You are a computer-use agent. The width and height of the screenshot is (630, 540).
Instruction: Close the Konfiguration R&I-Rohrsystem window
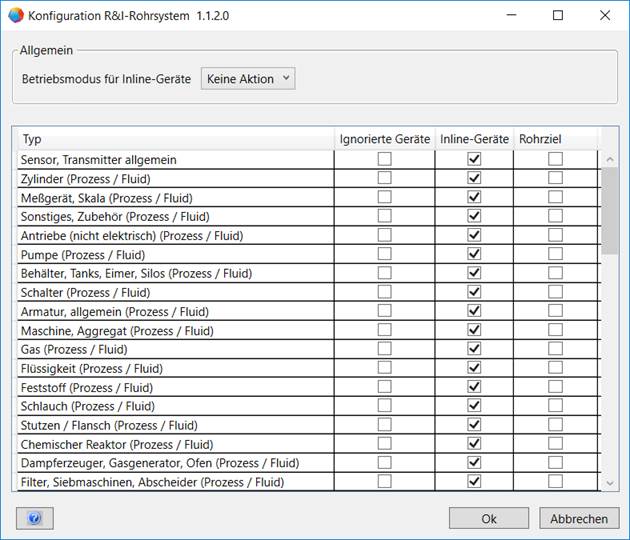pos(605,15)
